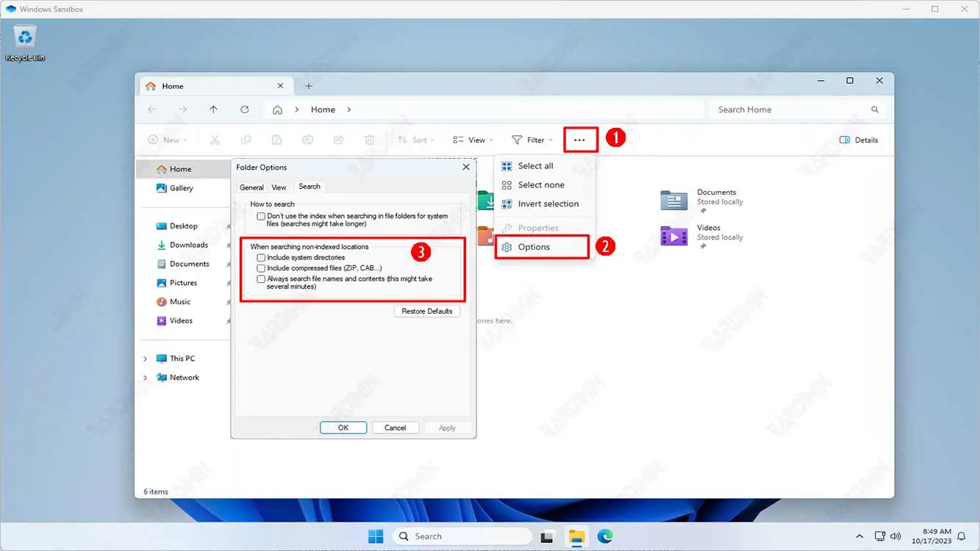This screenshot has width=980, height=551.
Task: Choose Options from the context menu
Action: click(534, 247)
